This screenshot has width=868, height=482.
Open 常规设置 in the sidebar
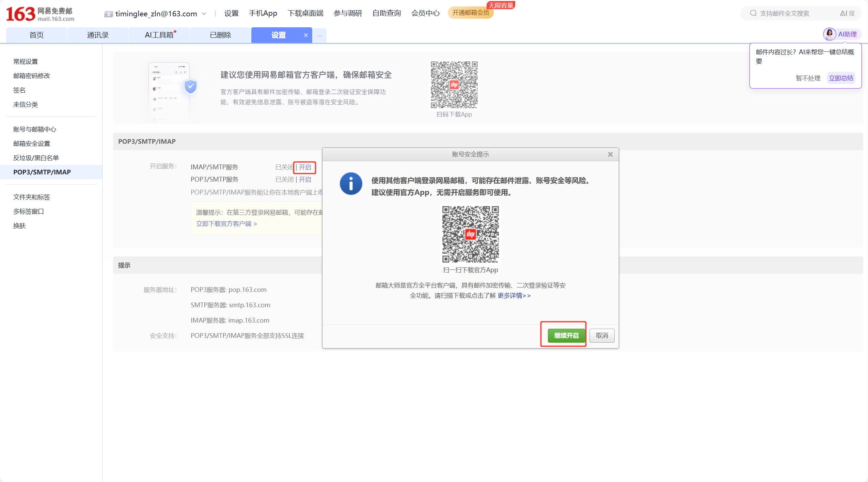(26, 62)
